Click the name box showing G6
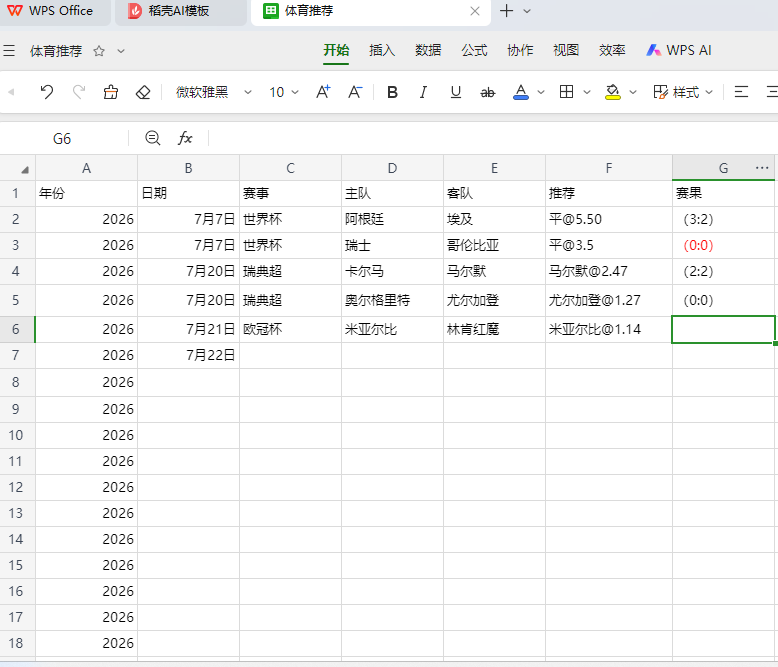 click(x=63, y=138)
